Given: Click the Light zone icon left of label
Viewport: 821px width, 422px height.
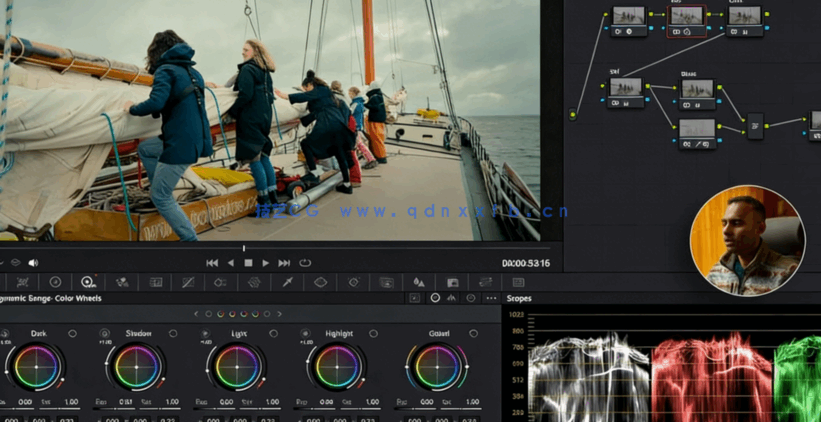Looking at the screenshot, I should tap(206, 334).
